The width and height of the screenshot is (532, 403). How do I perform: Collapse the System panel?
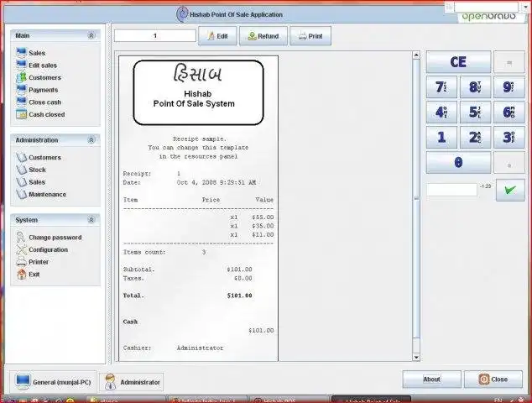click(x=91, y=220)
